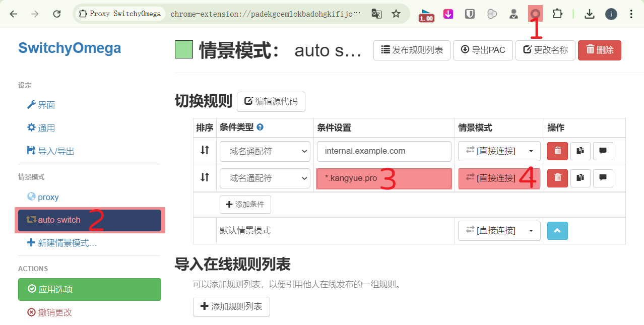
Task: Open the SwitchyOmega title link
Action: [x=70, y=48]
